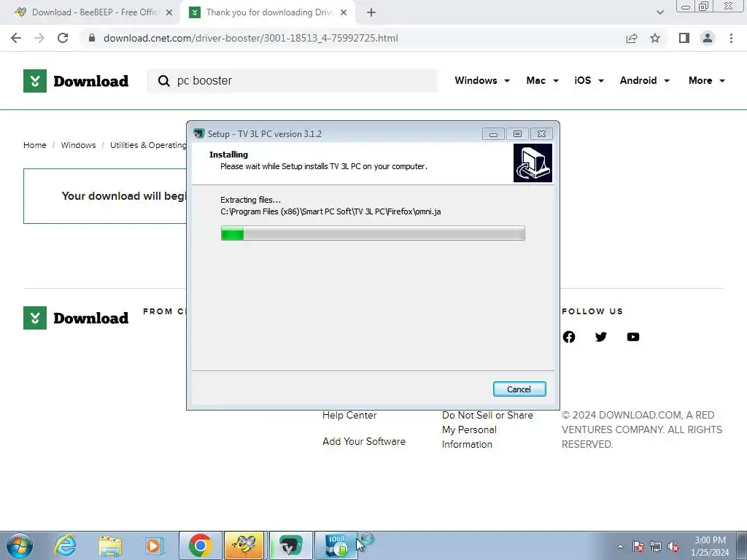Show hidden tray icons arrow

[x=620, y=546]
